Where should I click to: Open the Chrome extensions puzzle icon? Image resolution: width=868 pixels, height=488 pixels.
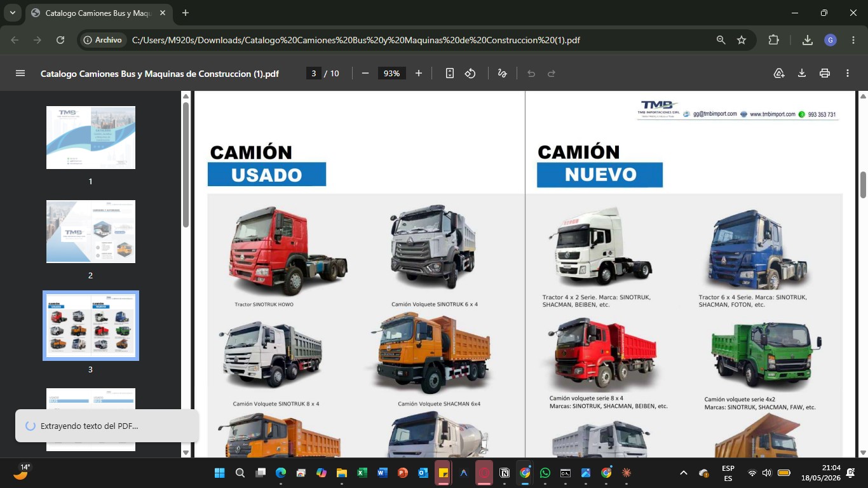(773, 40)
